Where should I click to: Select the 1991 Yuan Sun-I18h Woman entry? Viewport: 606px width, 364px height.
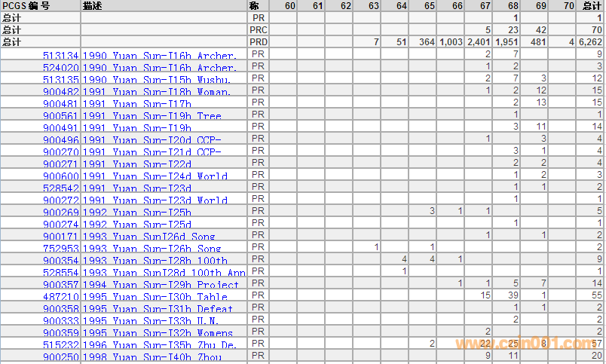pos(157,92)
